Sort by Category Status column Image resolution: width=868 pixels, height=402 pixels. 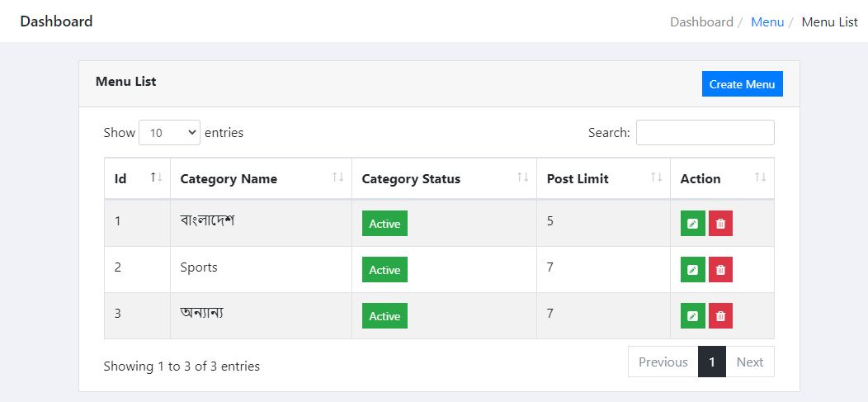coord(444,178)
